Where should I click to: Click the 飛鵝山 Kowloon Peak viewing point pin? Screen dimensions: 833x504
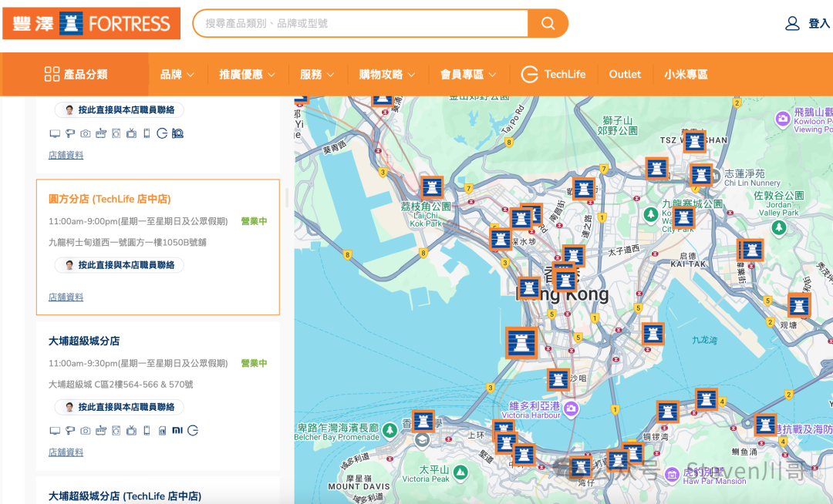pyautogui.click(x=783, y=119)
